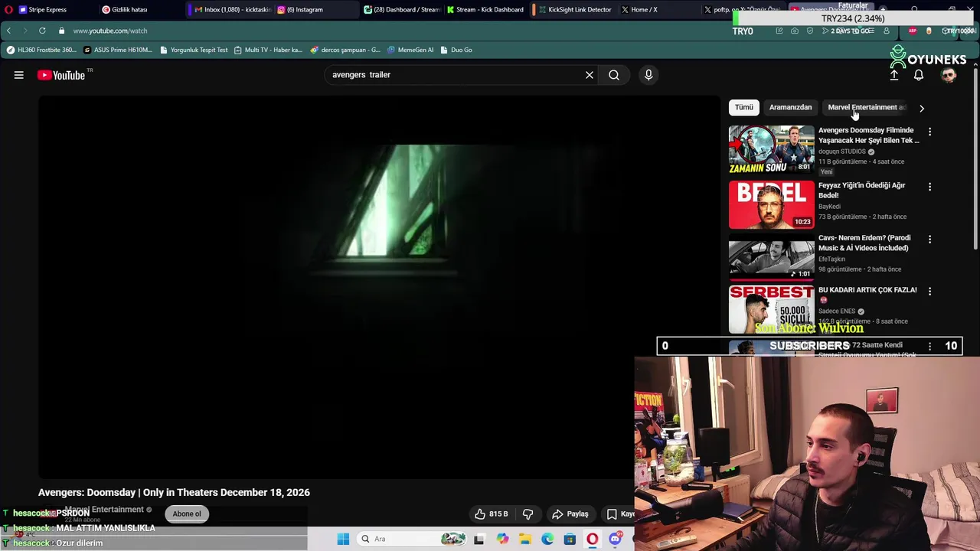The image size is (980, 551).
Task: Open the ASUS Prime H610M bookmark
Action: (118, 50)
